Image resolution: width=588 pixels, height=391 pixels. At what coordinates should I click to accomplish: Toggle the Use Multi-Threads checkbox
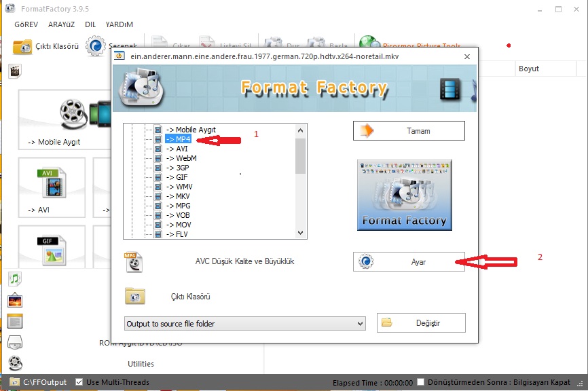(79, 382)
